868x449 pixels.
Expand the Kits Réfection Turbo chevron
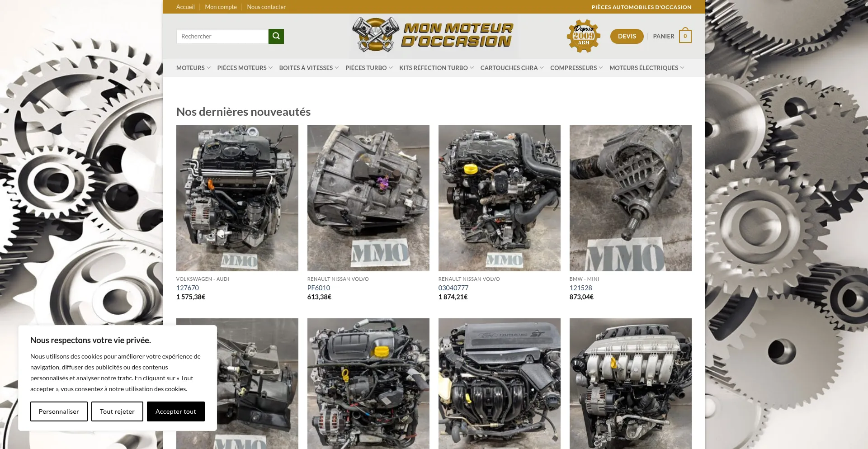pos(472,68)
